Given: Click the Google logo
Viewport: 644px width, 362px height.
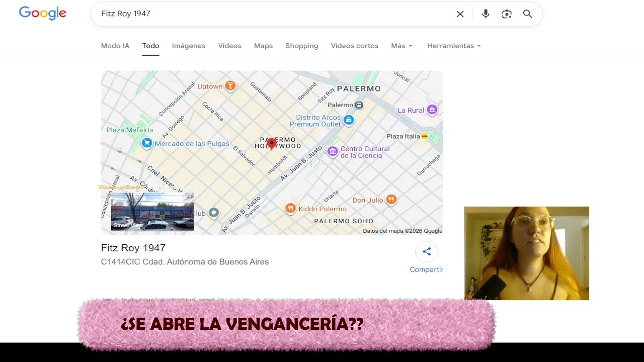Looking at the screenshot, I should pos(42,14).
